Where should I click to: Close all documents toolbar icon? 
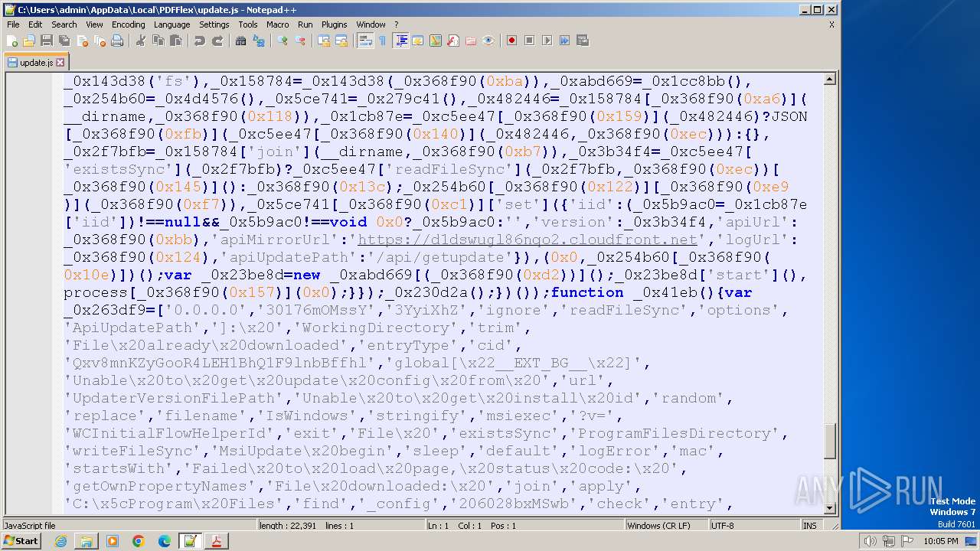click(x=99, y=41)
